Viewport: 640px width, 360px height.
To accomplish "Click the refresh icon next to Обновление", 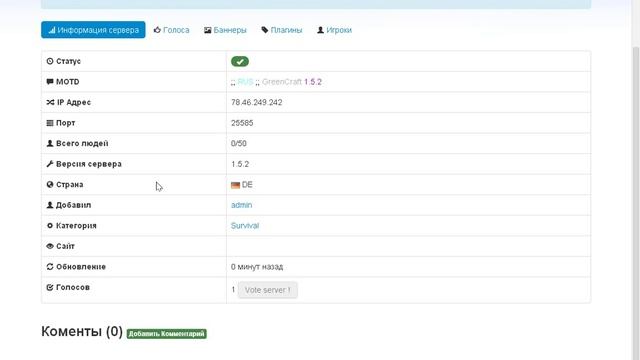I will point(50,267).
